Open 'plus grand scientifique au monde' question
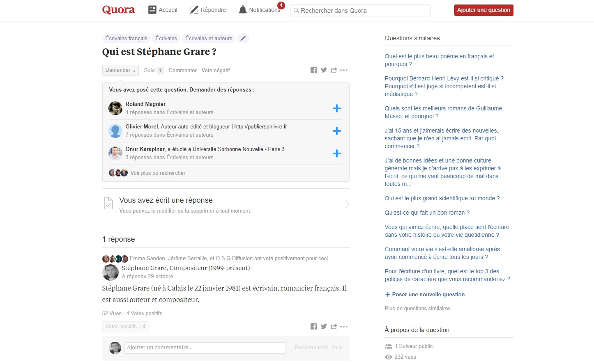Image resolution: width=594 pixels, height=364 pixels. click(x=442, y=198)
